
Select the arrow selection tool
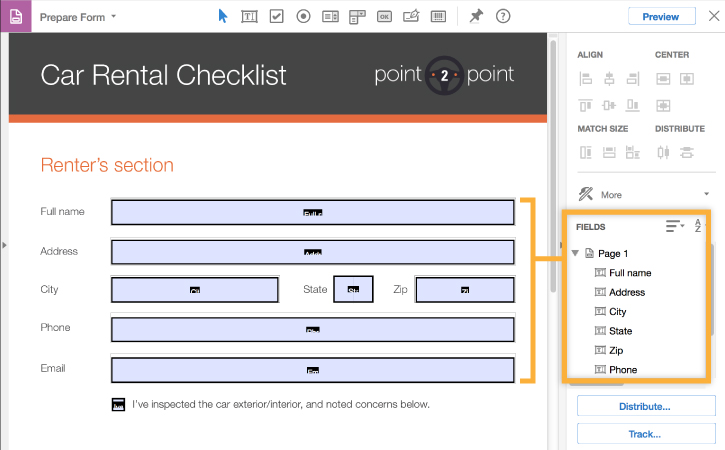pyautogui.click(x=223, y=16)
